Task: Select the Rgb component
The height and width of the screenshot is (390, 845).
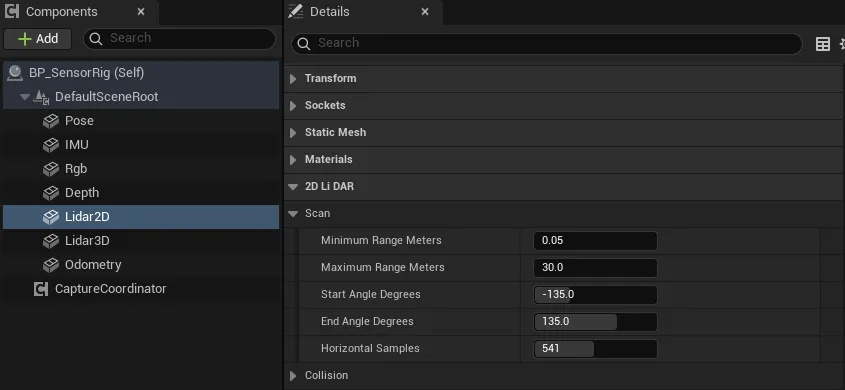Action: click(x=141, y=169)
